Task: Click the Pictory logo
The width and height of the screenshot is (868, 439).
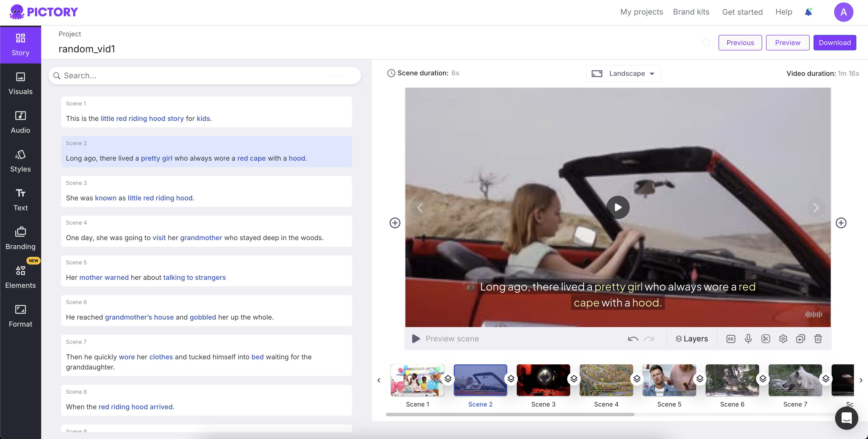Action: 44,12
